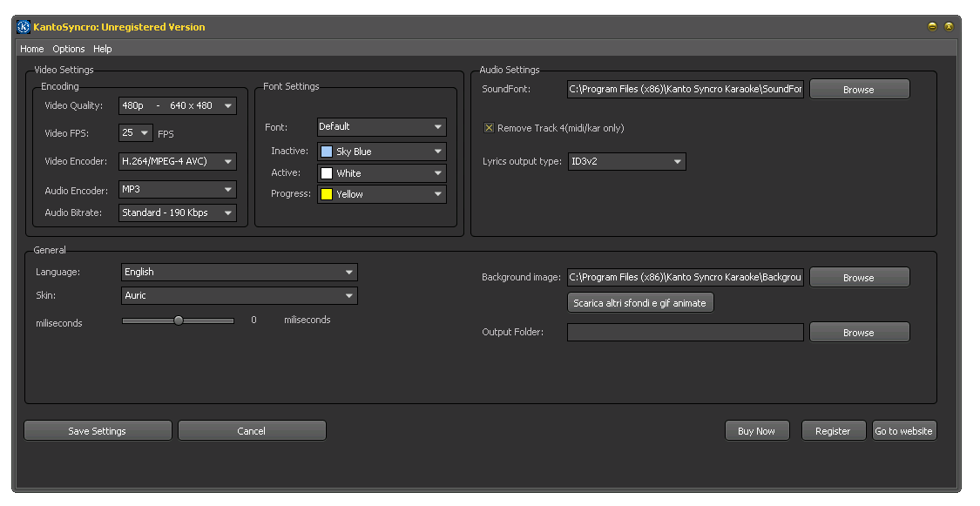Open the Options menu

tap(68, 49)
